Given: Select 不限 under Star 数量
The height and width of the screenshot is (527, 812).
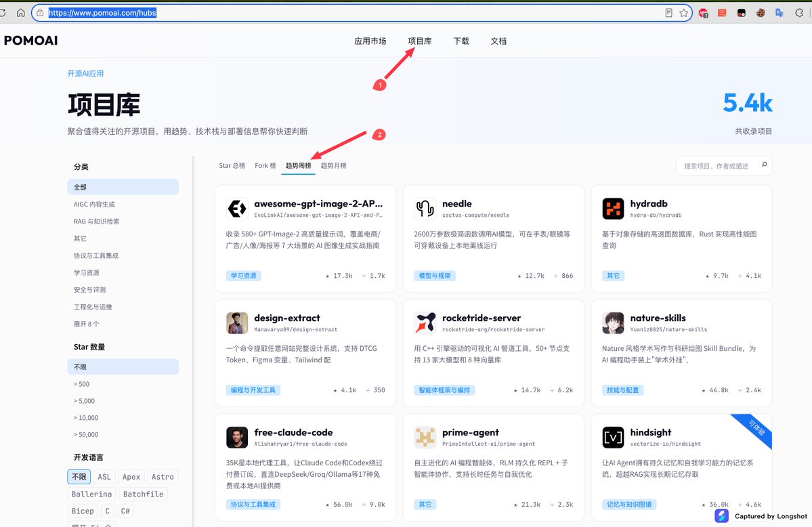Looking at the screenshot, I should click(123, 367).
